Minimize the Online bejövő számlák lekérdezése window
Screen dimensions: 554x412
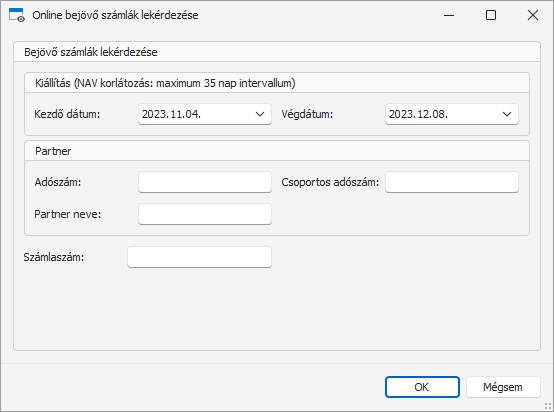(x=449, y=15)
